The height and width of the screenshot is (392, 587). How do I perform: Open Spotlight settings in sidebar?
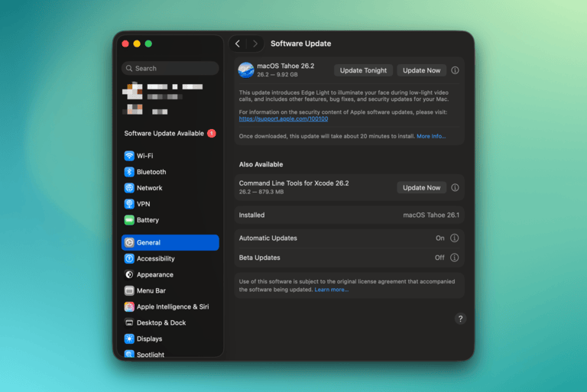click(x=170, y=354)
